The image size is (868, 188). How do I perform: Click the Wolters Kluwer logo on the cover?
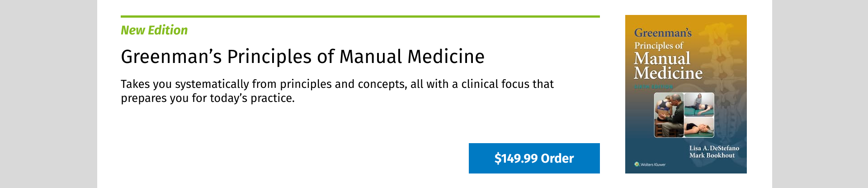click(x=650, y=164)
